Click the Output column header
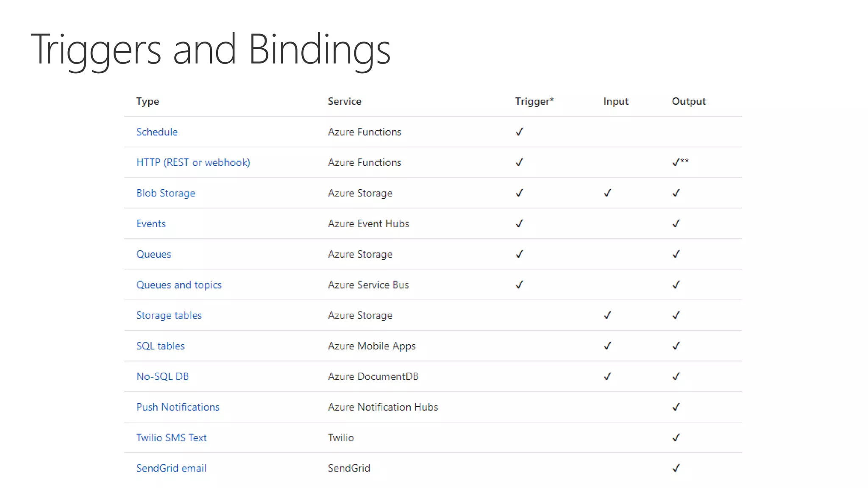Viewport: 868px width, 488px height. coord(688,101)
